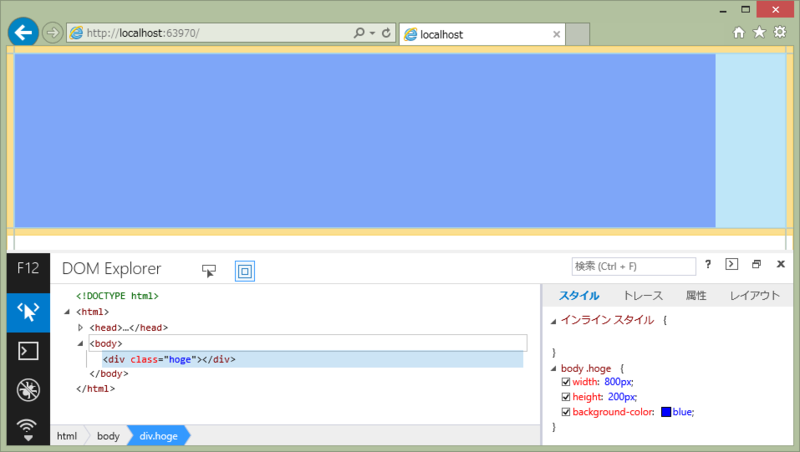
Task: Switch to the スタイル tab
Action: click(579, 296)
